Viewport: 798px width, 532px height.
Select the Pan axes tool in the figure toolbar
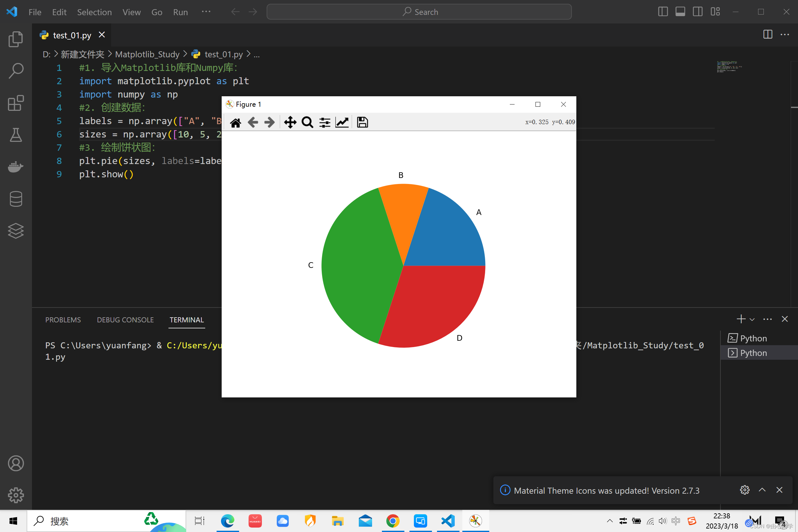[290, 122]
